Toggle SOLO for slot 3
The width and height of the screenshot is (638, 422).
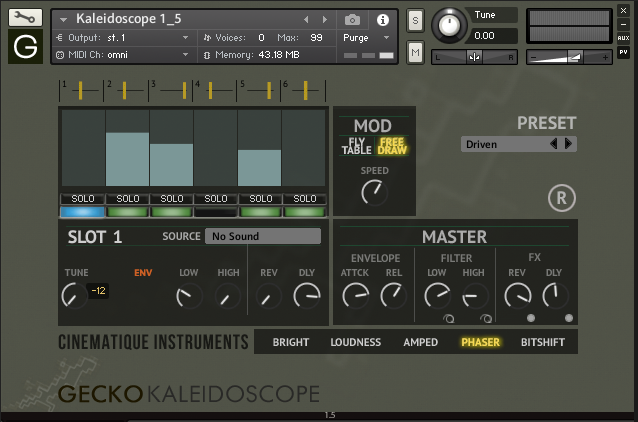pos(171,199)
